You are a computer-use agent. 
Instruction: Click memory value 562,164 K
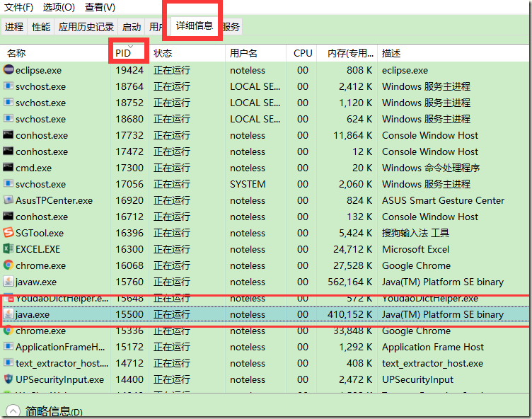point(349,282)
